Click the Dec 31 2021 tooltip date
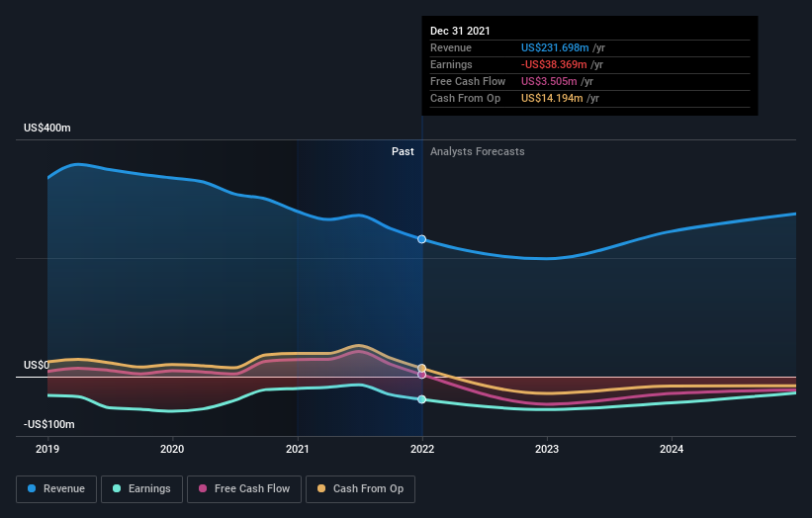Viewport: 812px width, 518px height. tap(460, 31)
